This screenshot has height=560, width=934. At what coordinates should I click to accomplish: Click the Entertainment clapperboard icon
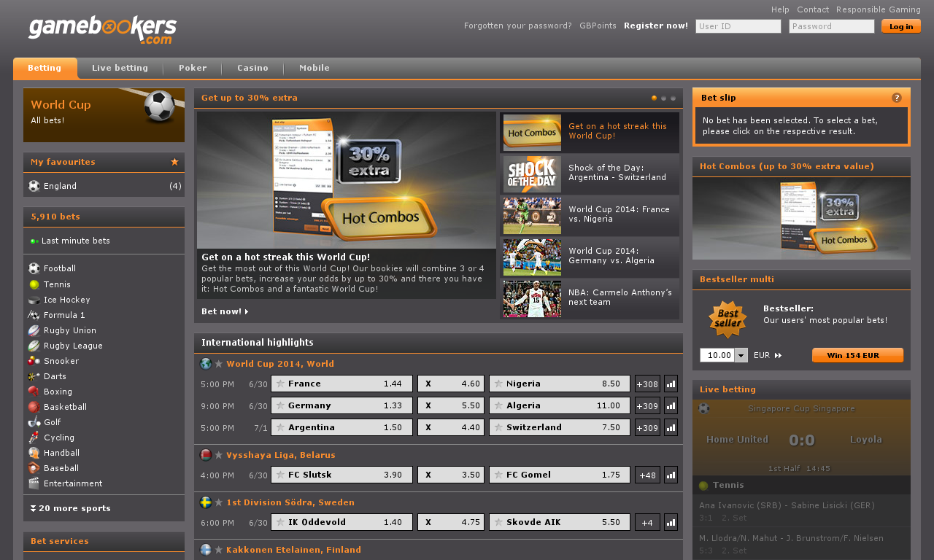pyautogui.click(x=34, y=483)
